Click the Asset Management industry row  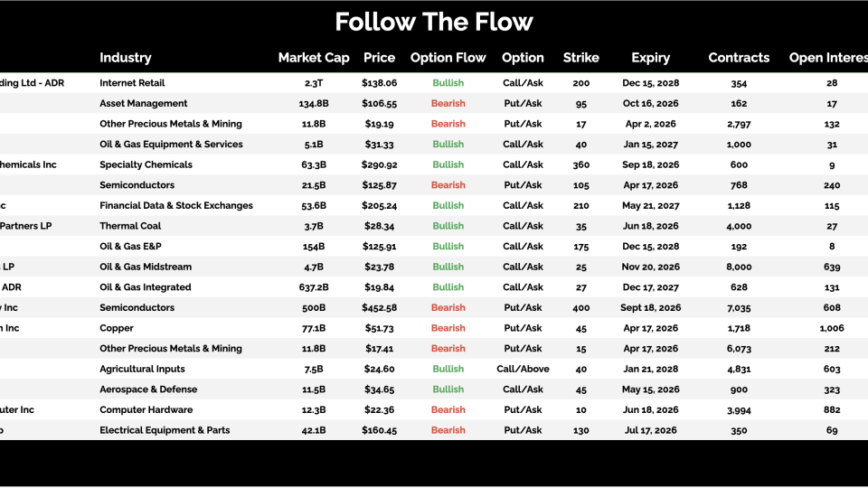coord(144,104)
